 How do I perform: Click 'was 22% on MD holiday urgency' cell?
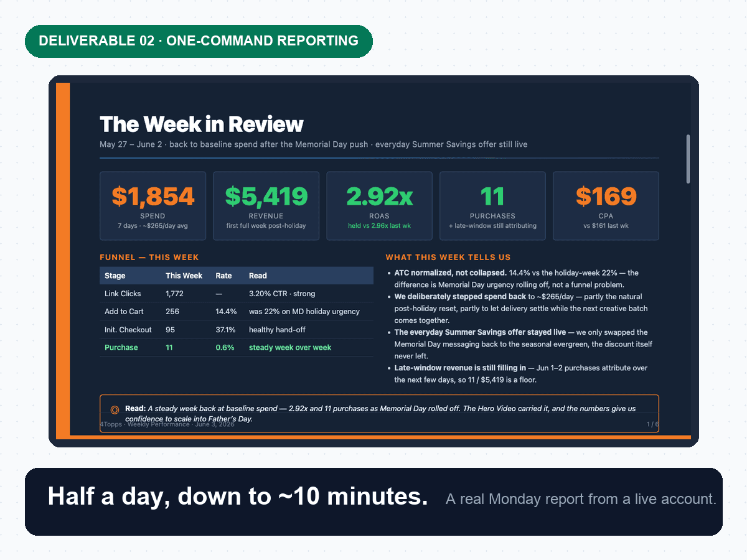tap(304, 312)
